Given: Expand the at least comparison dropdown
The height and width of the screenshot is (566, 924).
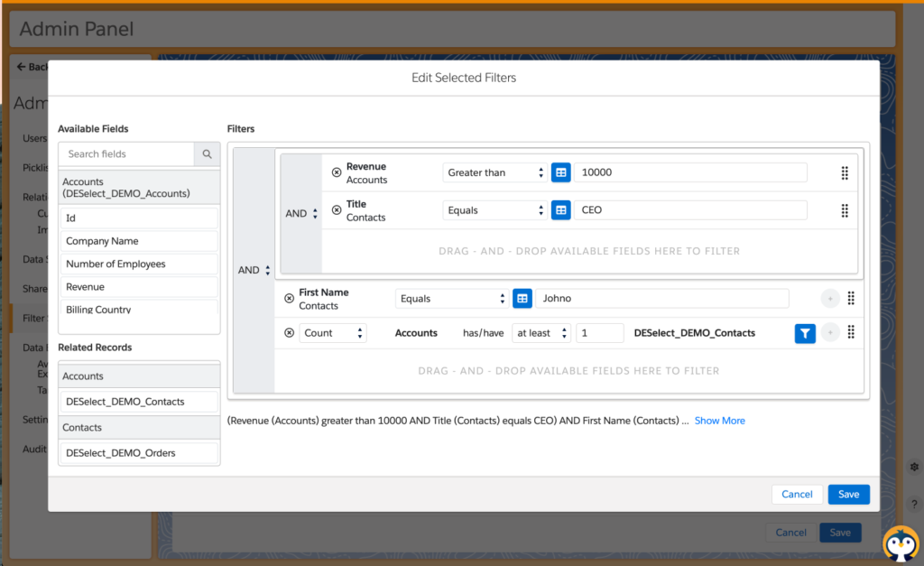Looking at the screenshot, I should click(x=541, y=333).
